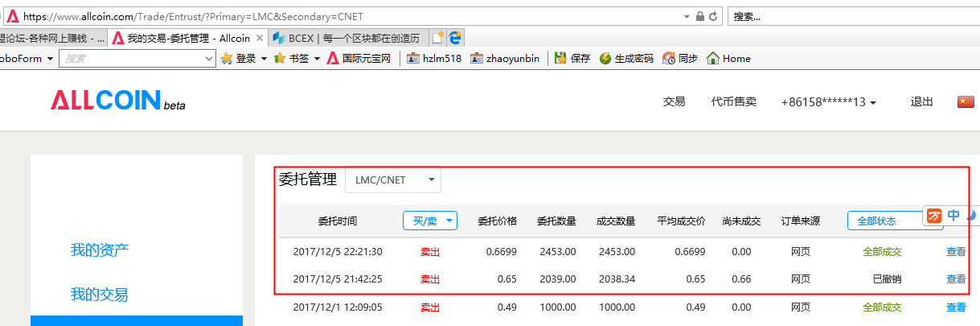Click 查看 for the 22:21:30 order

point(956,252)
